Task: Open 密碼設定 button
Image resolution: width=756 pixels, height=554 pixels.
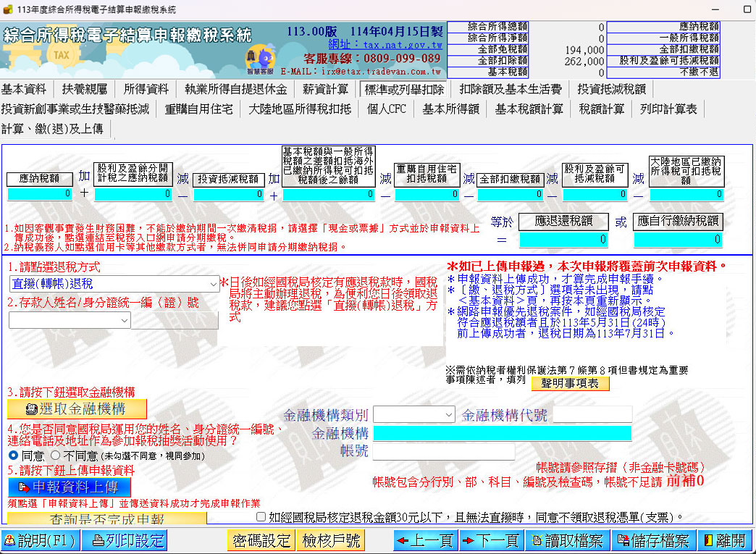Action: (x=262, y=540)
